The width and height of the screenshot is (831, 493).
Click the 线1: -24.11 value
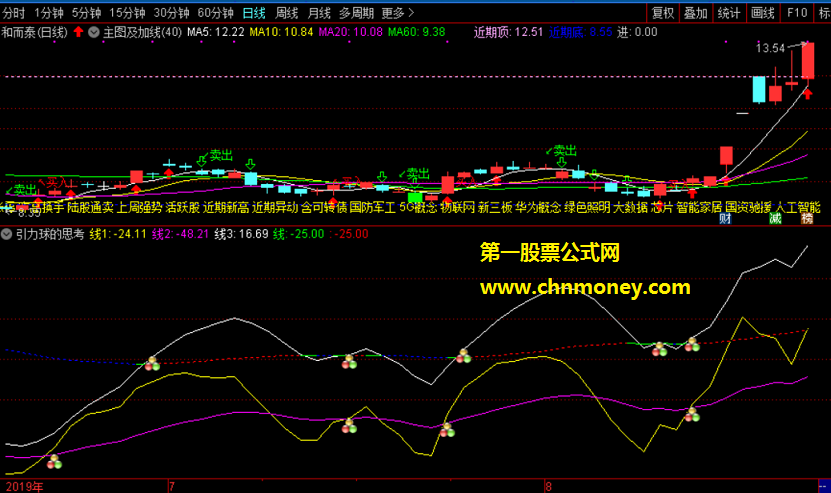(x=118, y=234)
